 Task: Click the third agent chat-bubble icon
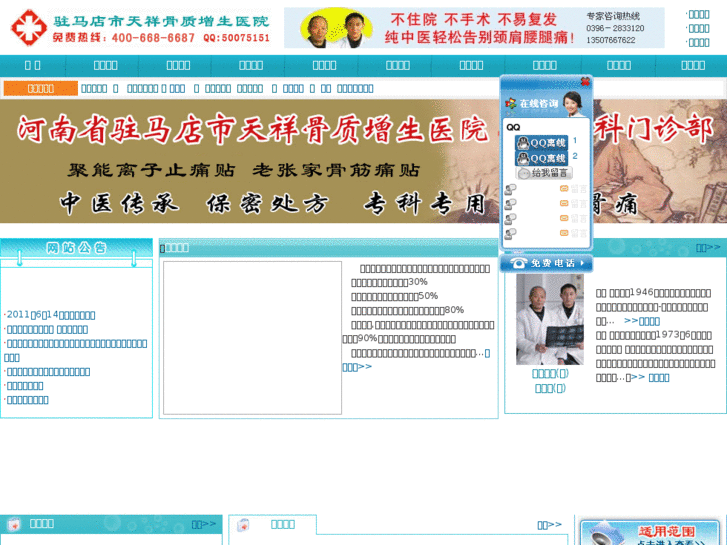pos(510,218)
